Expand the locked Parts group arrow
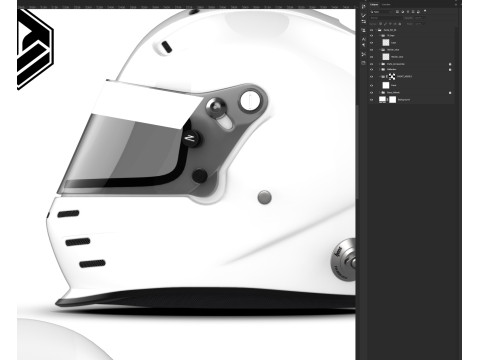480x360 pixels. coord(379,64)
